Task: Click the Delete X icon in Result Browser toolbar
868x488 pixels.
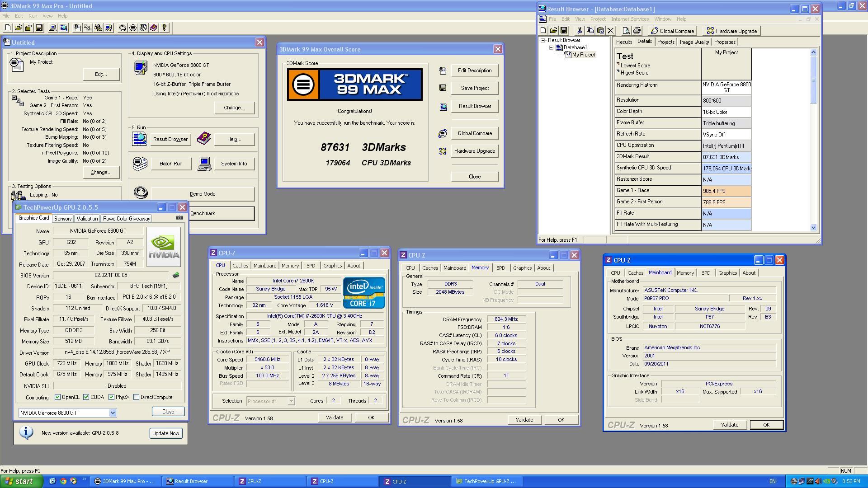Action: tap(611, 31)
